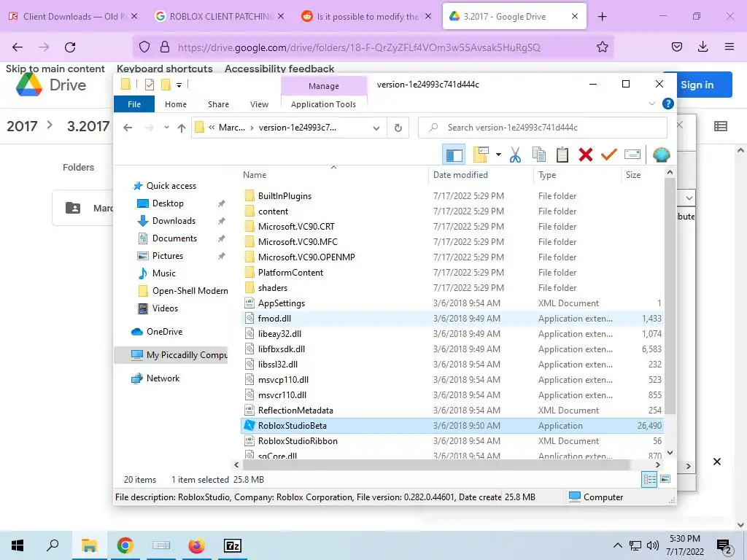Viewport: 747px width, 560px height.
Task: Switch to the Home ribbon tab
Action: point(176,104)
